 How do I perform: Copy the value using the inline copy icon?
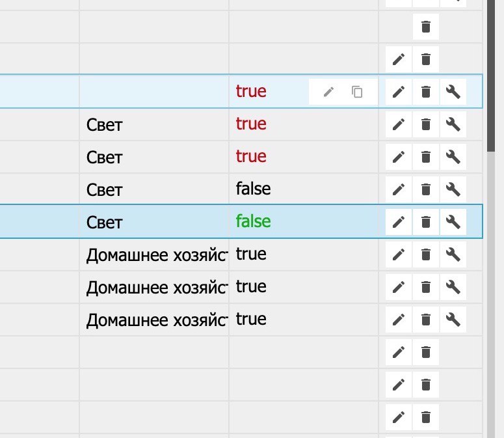pyautogui.click(x=357, y=92)
